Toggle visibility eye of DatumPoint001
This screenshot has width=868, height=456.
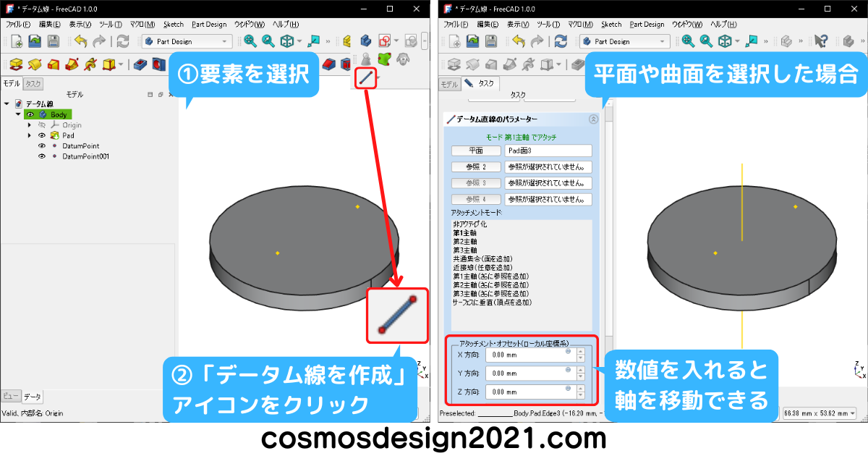click(x=42, y=156)
